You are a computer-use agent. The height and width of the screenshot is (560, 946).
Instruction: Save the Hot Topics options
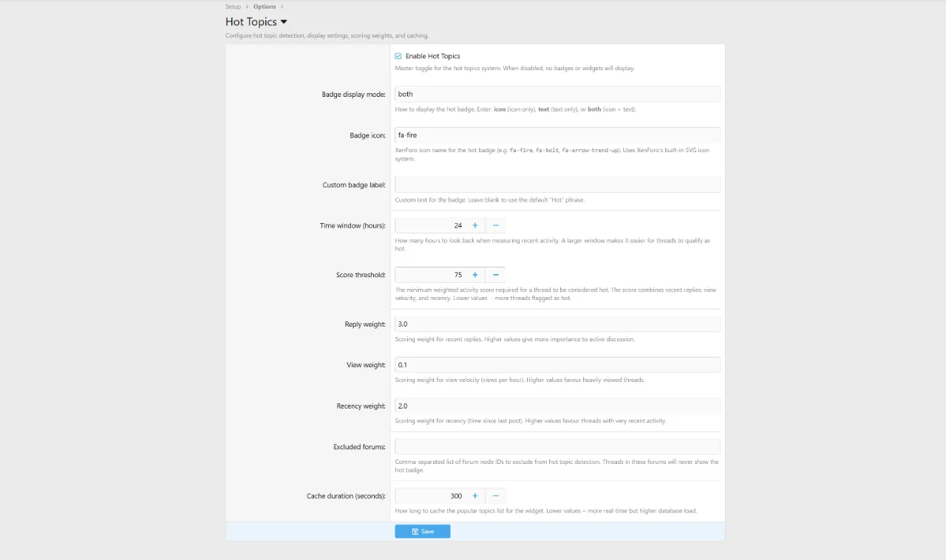[x=422, y=531]
